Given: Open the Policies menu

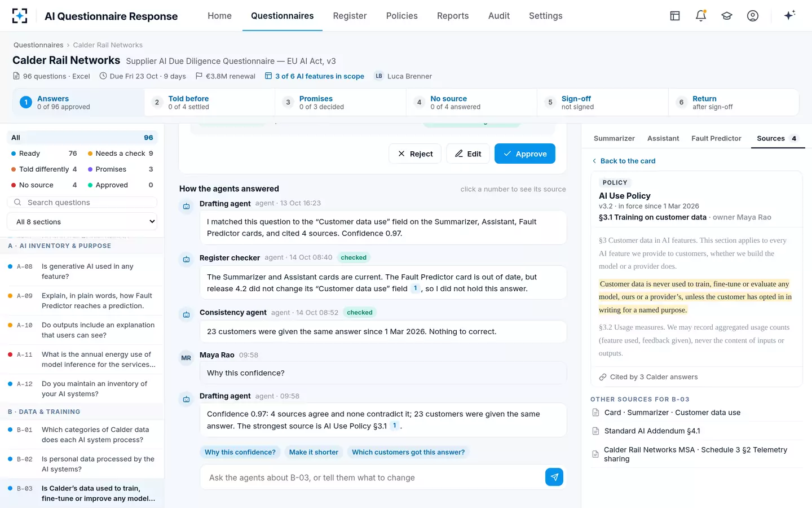Looking at the screenshot, I should coord(402,16).
